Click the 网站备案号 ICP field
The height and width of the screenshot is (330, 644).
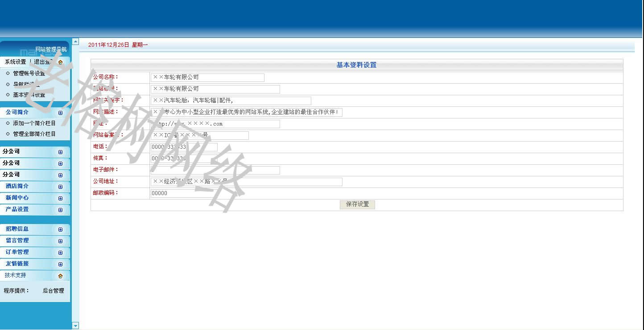click(200, 135)
